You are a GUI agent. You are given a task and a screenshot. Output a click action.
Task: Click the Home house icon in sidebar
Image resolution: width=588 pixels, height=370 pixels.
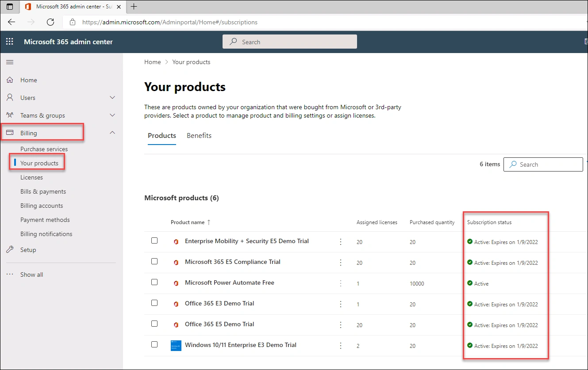(10, 80)
